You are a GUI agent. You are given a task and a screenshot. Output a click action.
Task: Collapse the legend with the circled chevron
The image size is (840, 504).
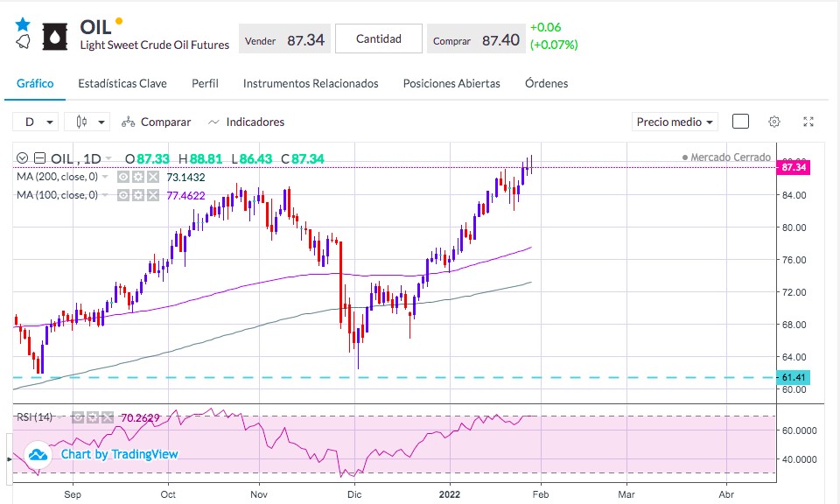[x=22, y=158]
